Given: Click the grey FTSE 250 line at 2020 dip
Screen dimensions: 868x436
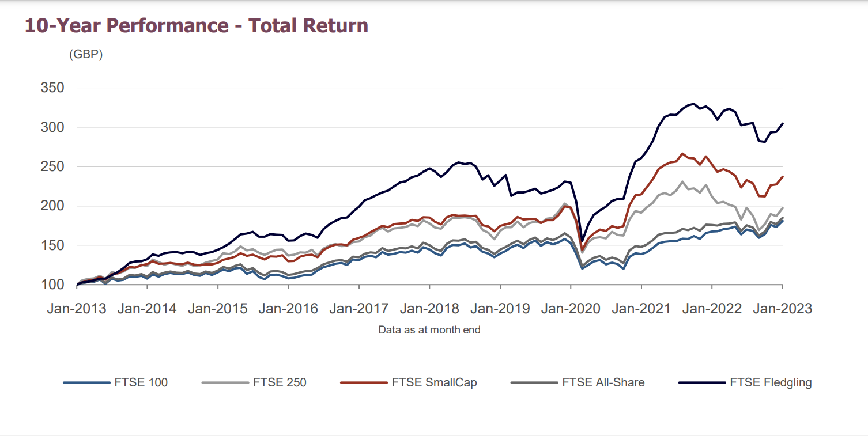Looking at the screenshot, I should (x=582, y=252).
